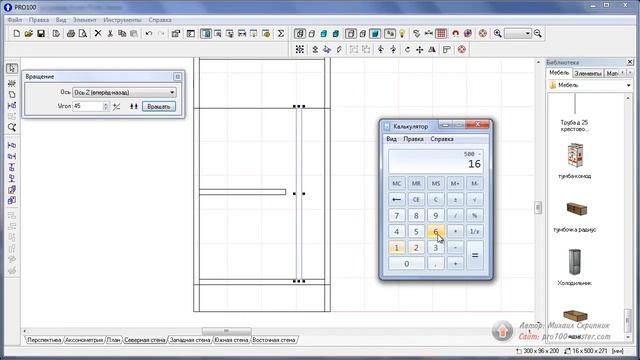Copy selection with the copy icon

(122, 33)
